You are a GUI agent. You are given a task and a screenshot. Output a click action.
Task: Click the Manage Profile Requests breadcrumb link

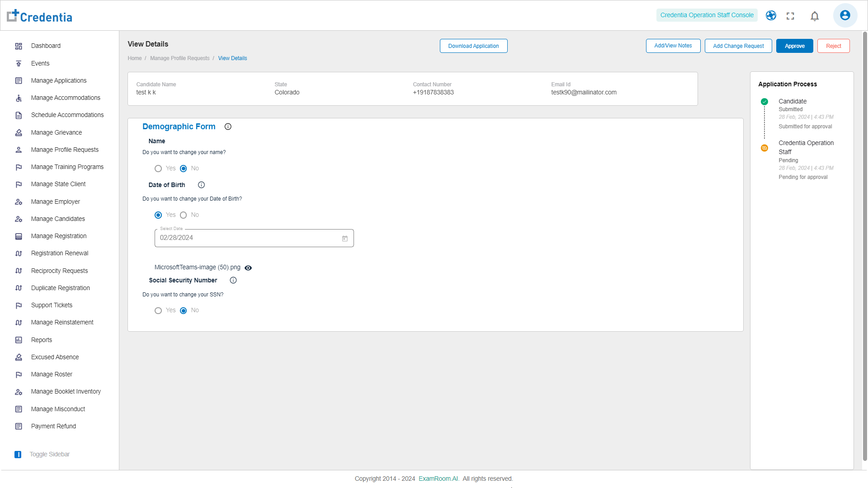pos(179,58)
